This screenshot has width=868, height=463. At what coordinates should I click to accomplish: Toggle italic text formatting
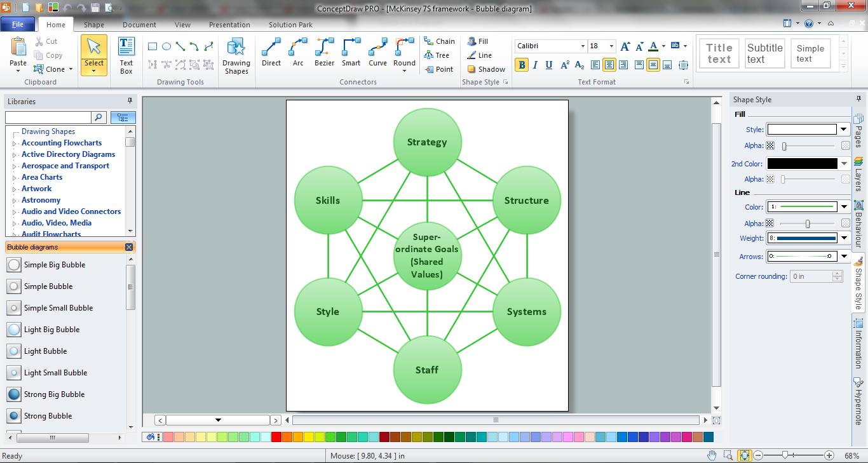534,65
